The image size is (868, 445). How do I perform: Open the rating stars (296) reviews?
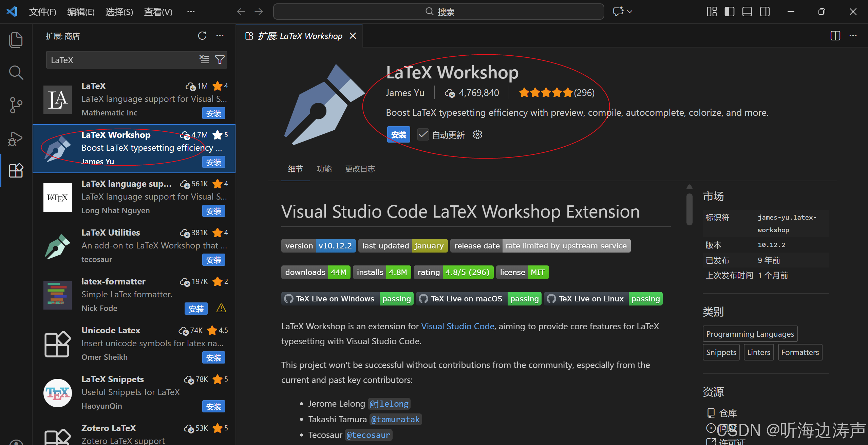point(557,93)
